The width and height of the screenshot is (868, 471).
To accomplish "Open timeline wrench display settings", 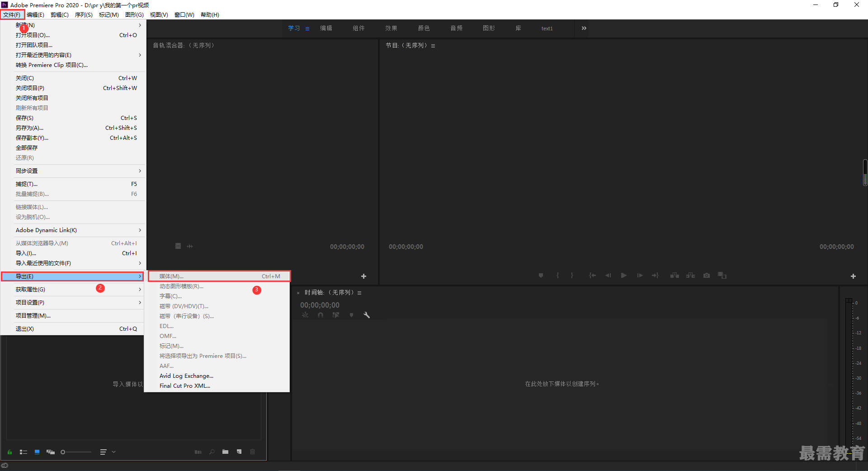I will 367,315.
